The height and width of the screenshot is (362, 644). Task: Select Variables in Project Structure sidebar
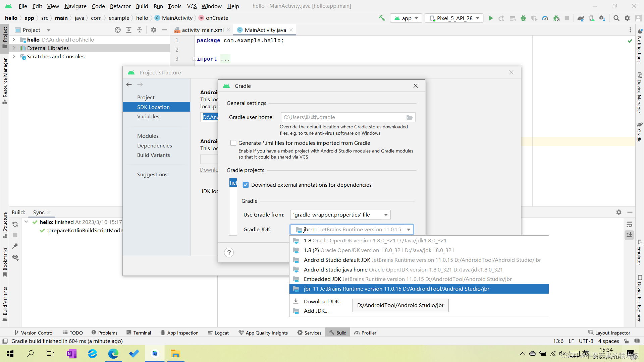click(148, 117)
